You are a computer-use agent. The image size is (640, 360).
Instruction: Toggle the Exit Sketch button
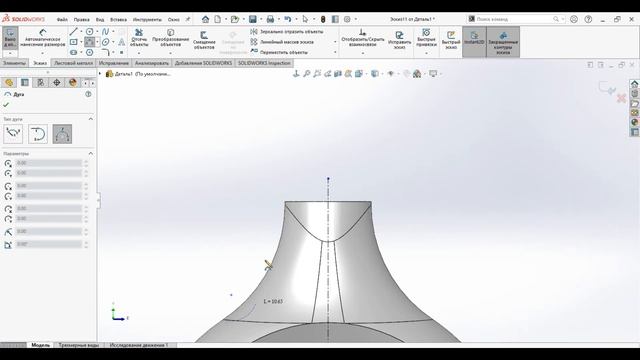[x=10, y=38]
